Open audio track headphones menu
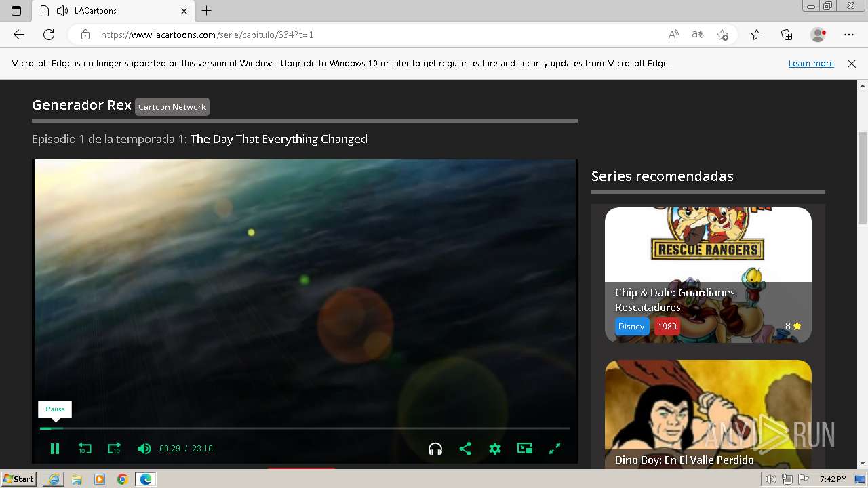868x488 pixels. point(435,449)
